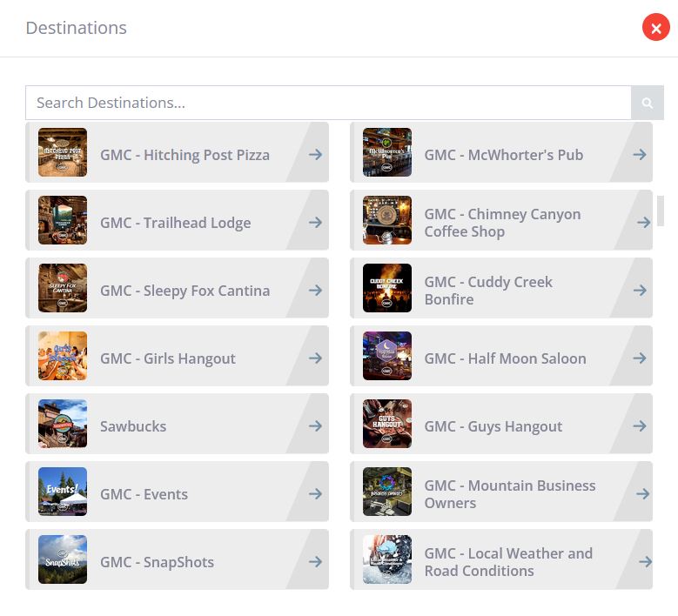Open GMC - Guys Hangout destination text
The height and width of the screenshot is (616, 678).
(493, 426)
